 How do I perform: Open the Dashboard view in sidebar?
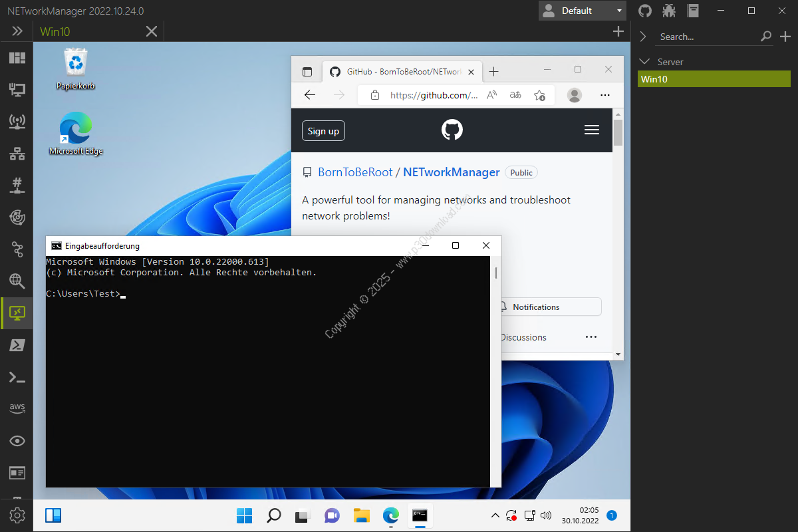click(x=17, y=58)
